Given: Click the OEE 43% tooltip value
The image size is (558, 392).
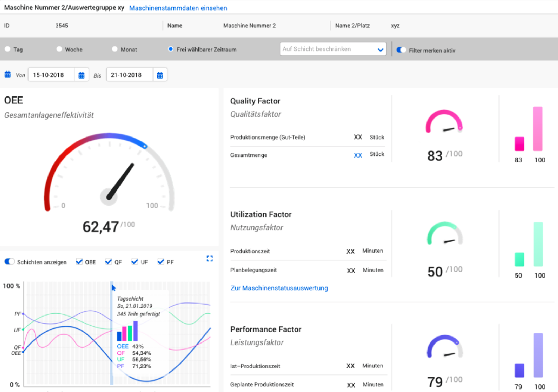Looking at the screenshot, I should pos(138,346).
